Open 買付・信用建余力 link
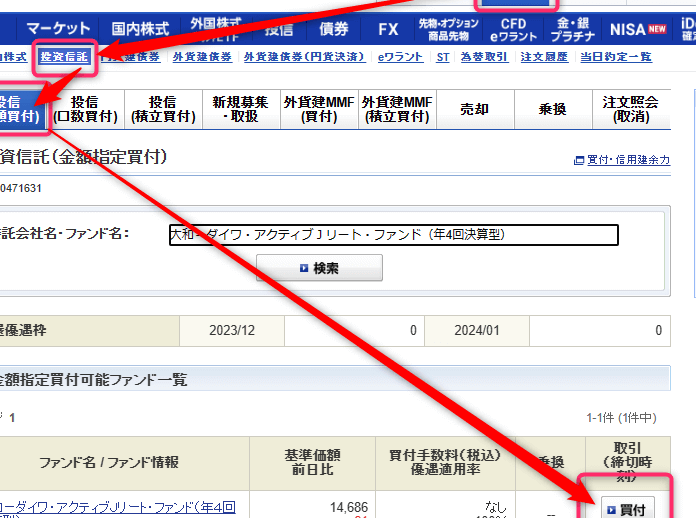 (629, 160)
